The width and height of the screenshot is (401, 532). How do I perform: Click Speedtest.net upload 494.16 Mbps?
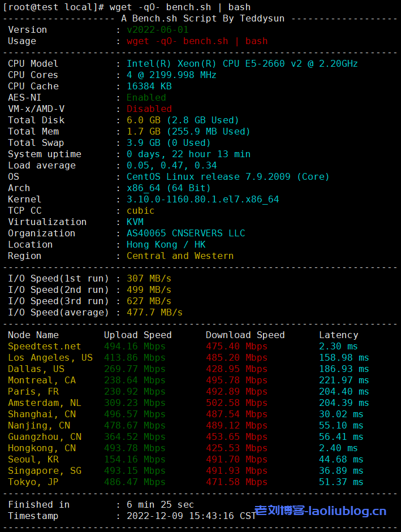[x=135, y=347]
